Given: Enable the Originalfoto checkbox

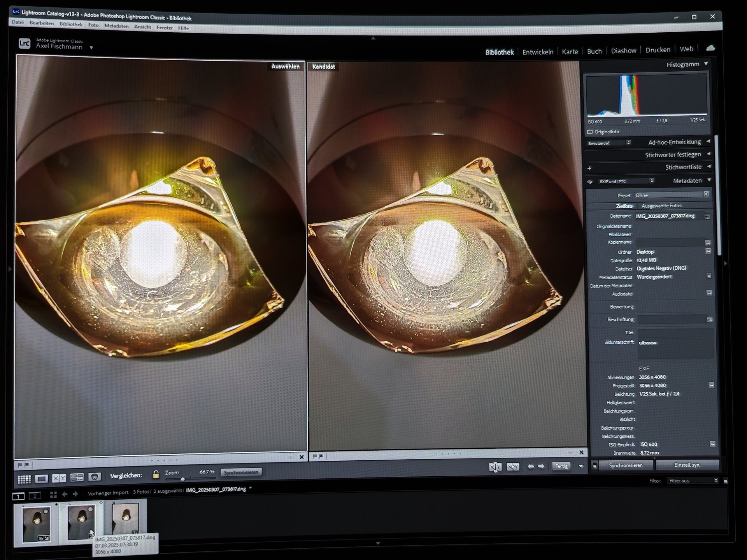Looking at the screenshot, I should coord(590,132).
